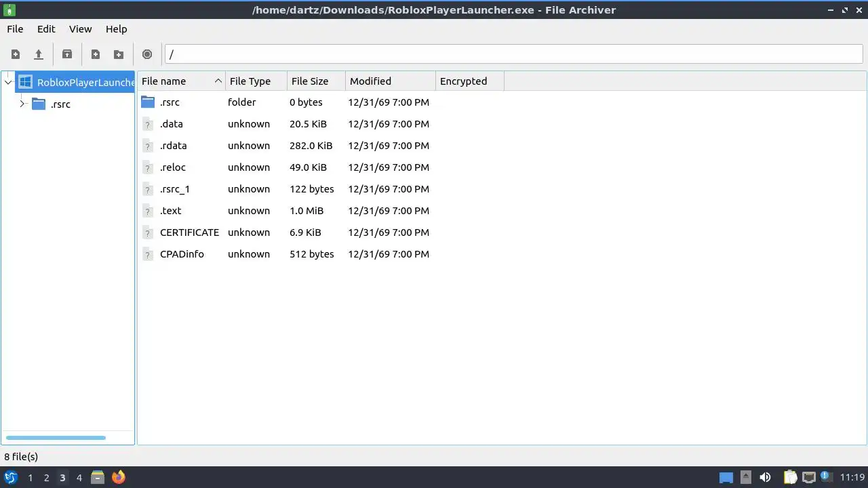Image resolution: width=868 pixels, height=488 pixels.
Task: Launch Firefox from the taskbar
Action: point(118,477)
